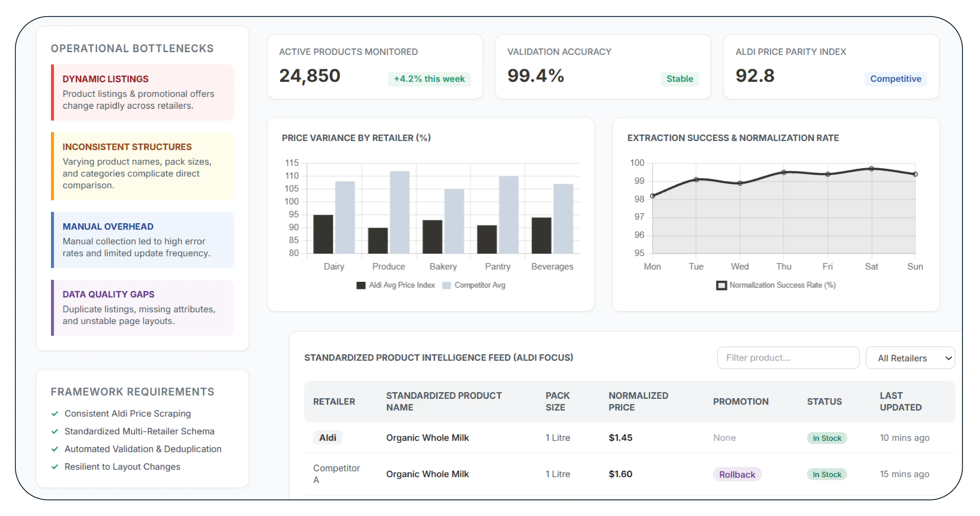Screen dimensions: 980x516
Task: Click the Standardized Product Intelligence Feed heading
Action: 439,357
